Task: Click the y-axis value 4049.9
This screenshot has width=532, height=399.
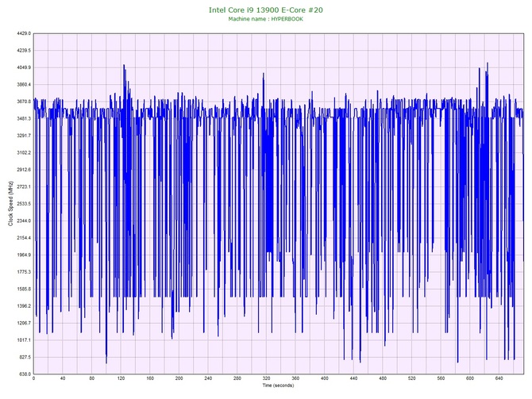Action: 24,67
